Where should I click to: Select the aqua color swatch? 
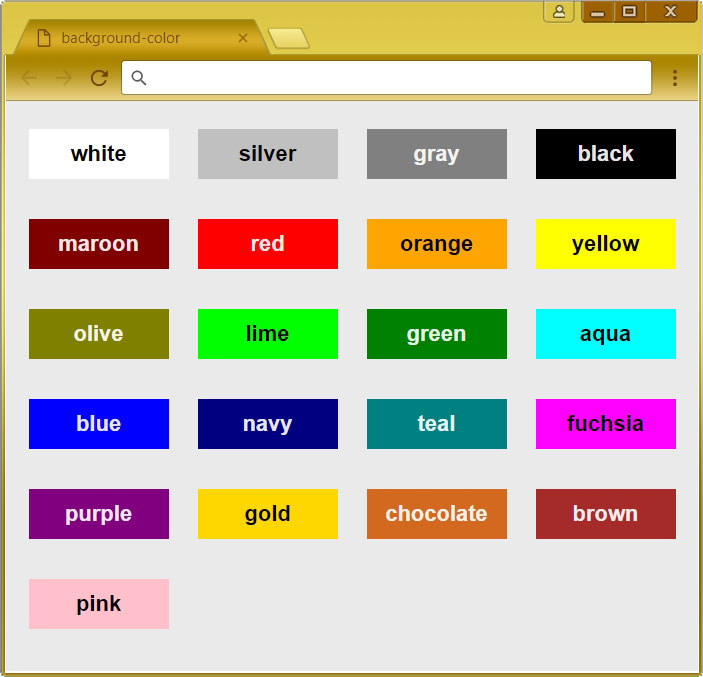(606, 334)
